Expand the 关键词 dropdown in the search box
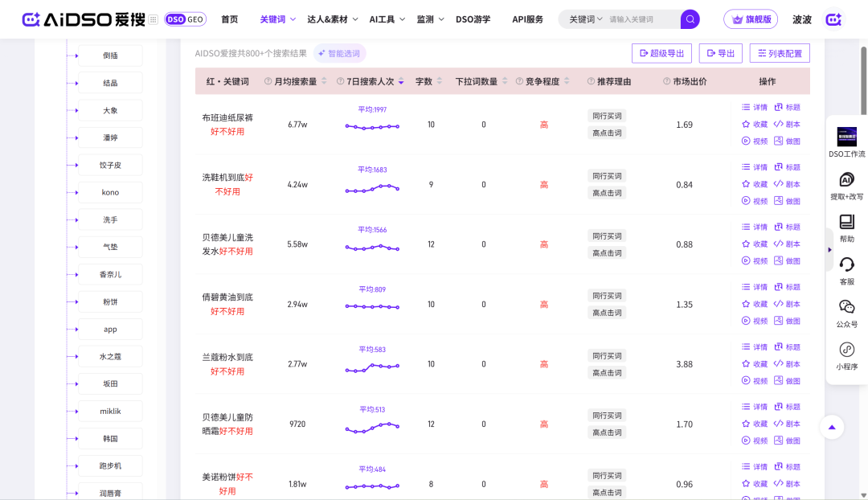868x500 pixels. [x=586, y=19]
